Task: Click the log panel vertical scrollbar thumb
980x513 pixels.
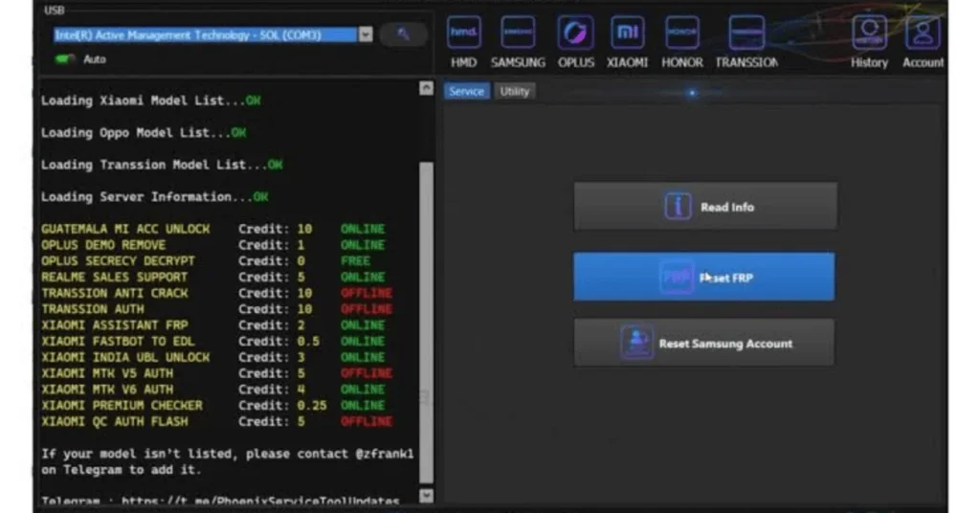Action: pyautogui.click(x=426, y=323)
